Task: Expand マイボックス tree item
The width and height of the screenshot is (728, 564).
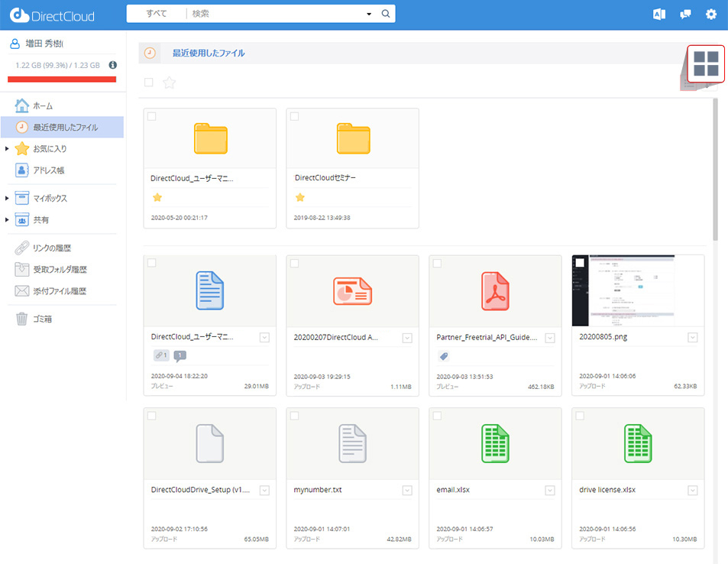Action: click(x=7, y=198)
